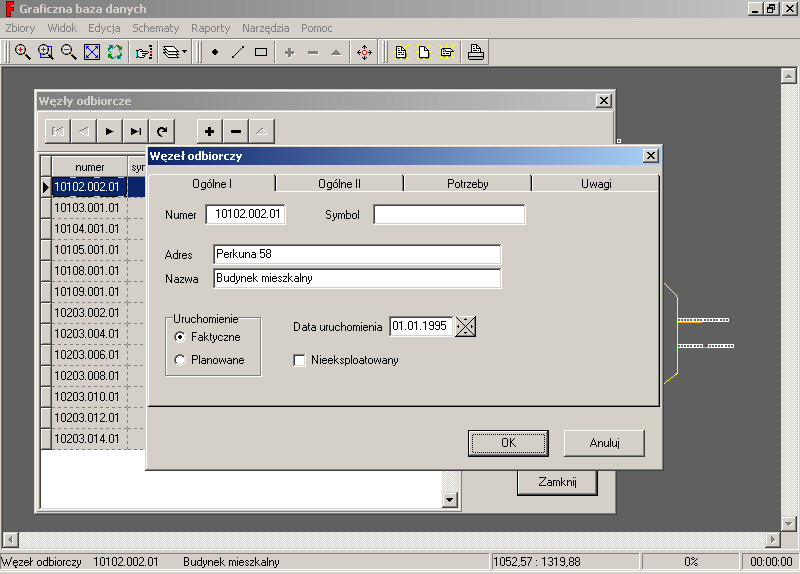The height and width of the screenshot is (574, 800).
Task: Open the layers dropdown arrow in toolbar
Action: coord(184,52)
